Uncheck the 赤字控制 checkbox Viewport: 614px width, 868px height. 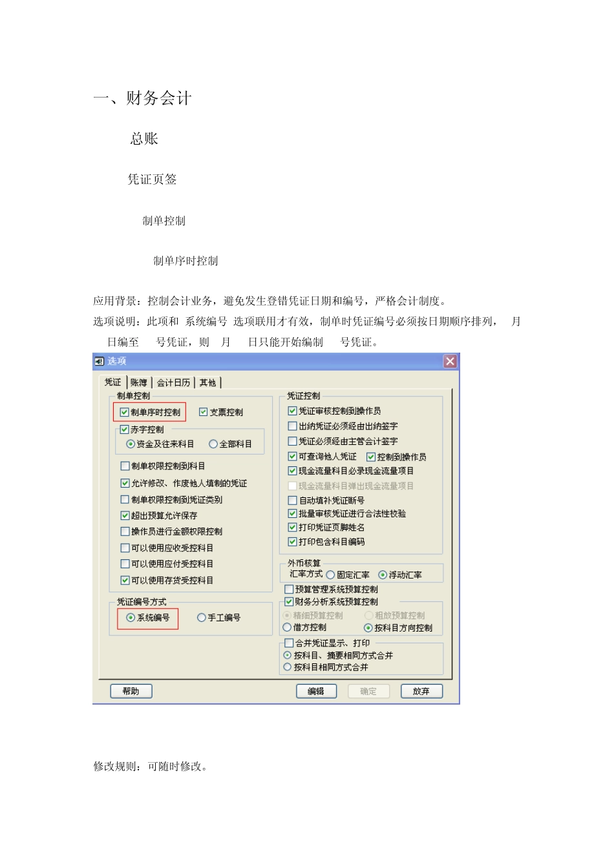pyautogui.click(x=125, y=429)
